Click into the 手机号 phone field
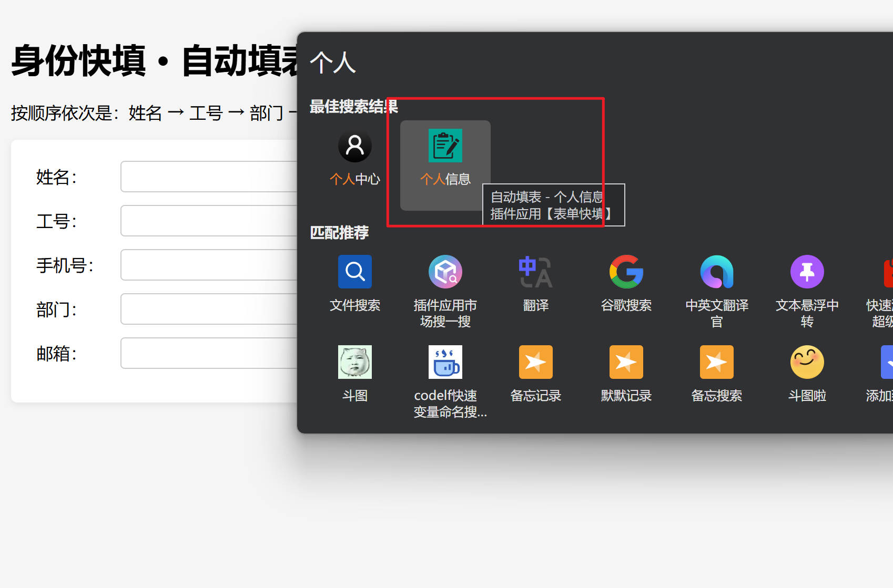 tap(209, 265)
